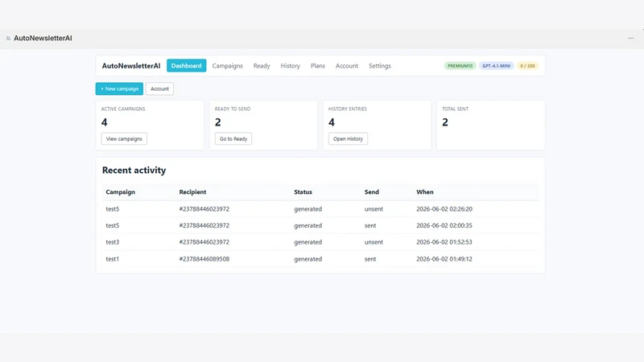
Task: Go to the Ready tab
Action: click(262, 66)
